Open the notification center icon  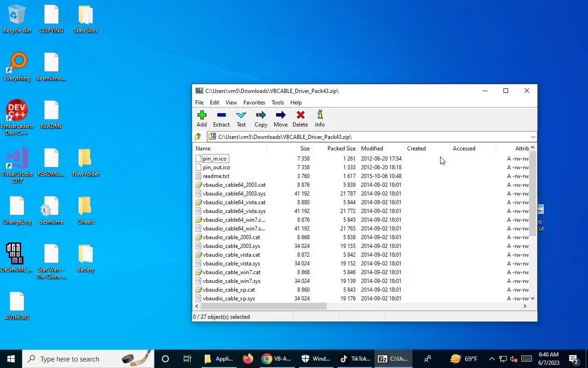(574, 359)
